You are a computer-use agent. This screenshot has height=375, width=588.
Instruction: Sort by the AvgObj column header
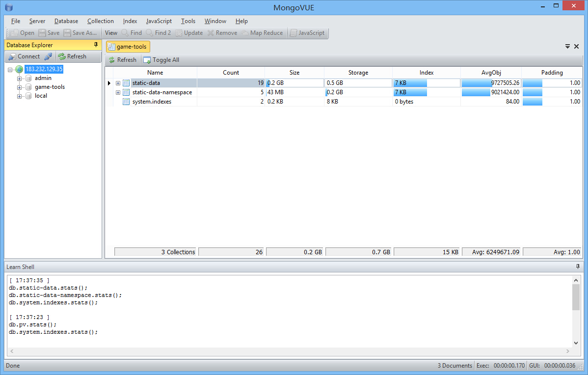coord(491,72)
